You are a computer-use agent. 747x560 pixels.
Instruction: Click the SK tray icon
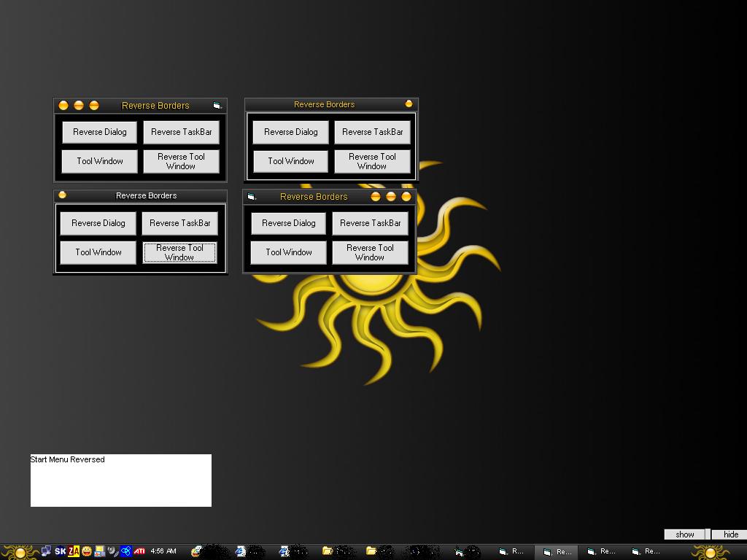click(x=61, y=551)
